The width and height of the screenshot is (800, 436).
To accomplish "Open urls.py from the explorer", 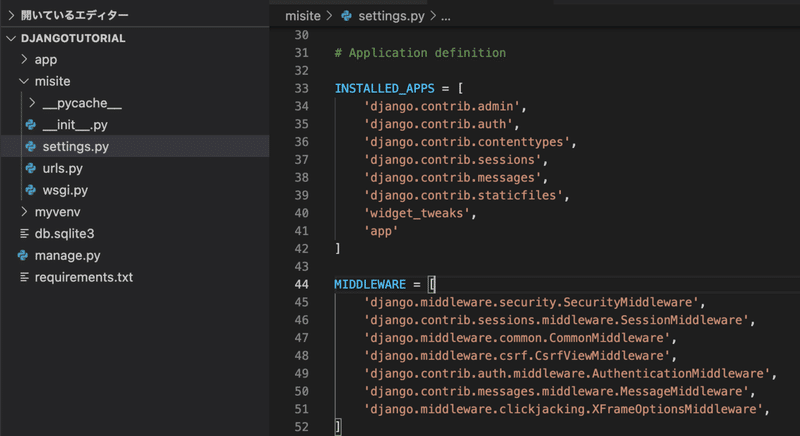I will 63,168.
